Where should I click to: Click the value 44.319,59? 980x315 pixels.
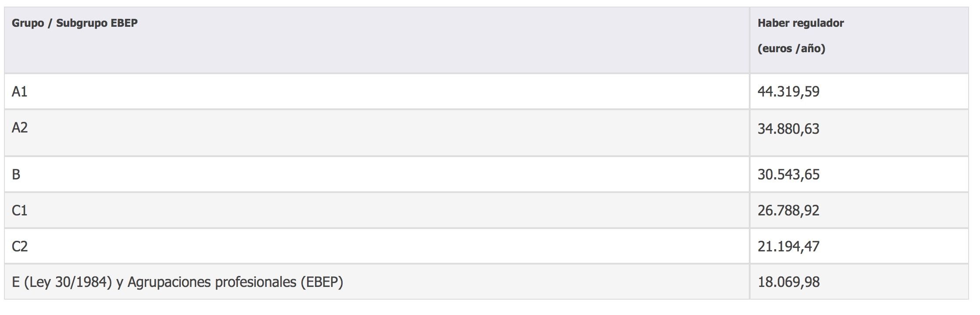(788, 92)
